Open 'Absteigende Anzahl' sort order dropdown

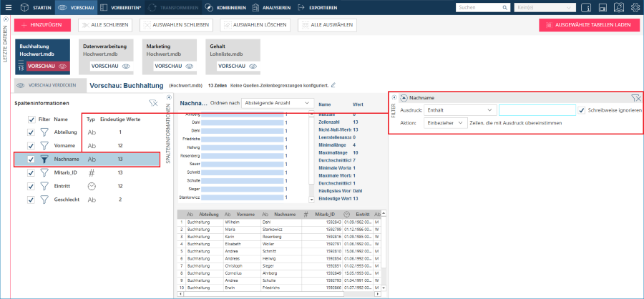278,103
